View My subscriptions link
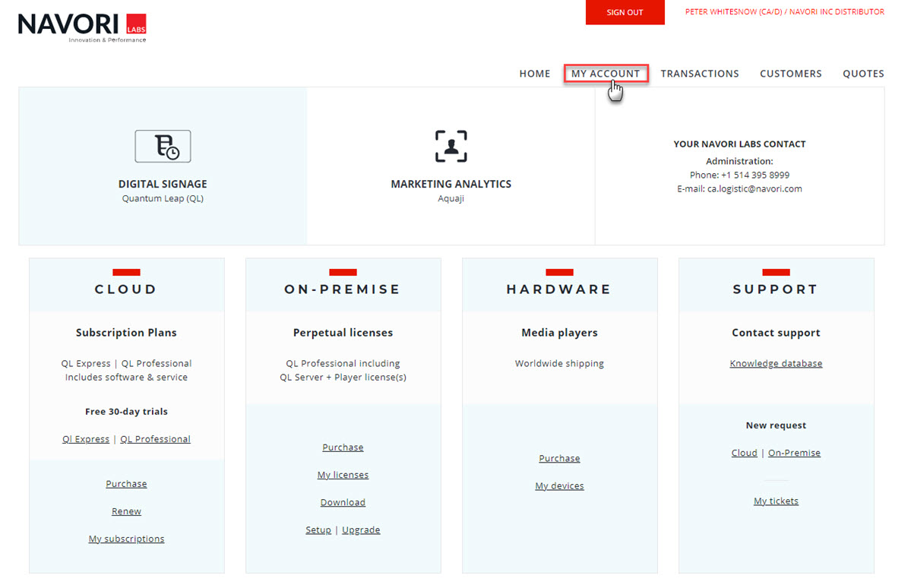The width and height of the screenshot is (911, 588). [126, 539]
